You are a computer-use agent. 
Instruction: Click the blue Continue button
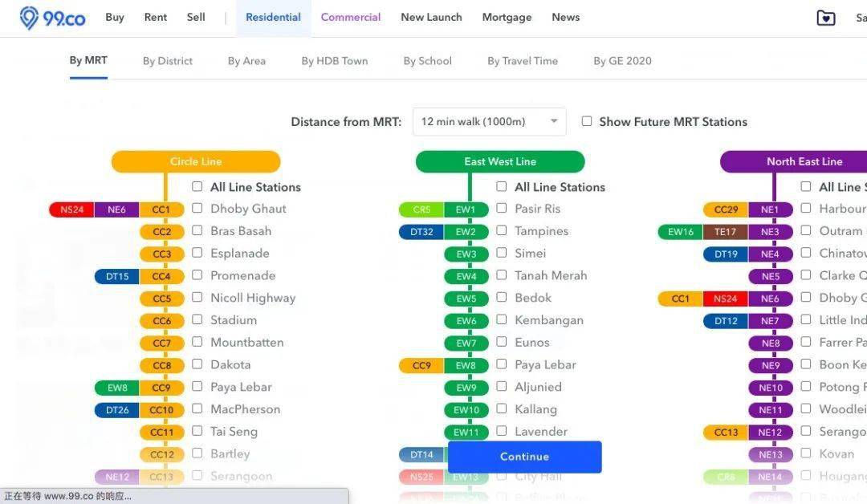[525, 457]
